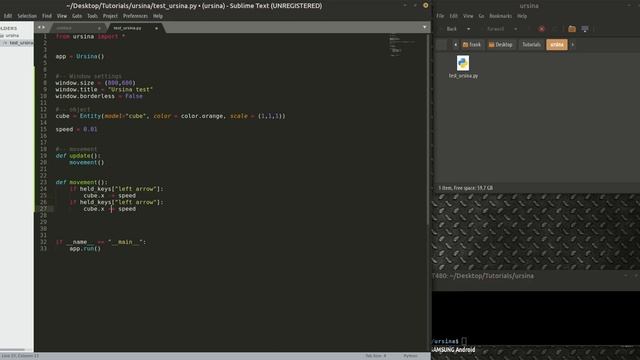Click 'app.run()' on line 33

point(85,249)
